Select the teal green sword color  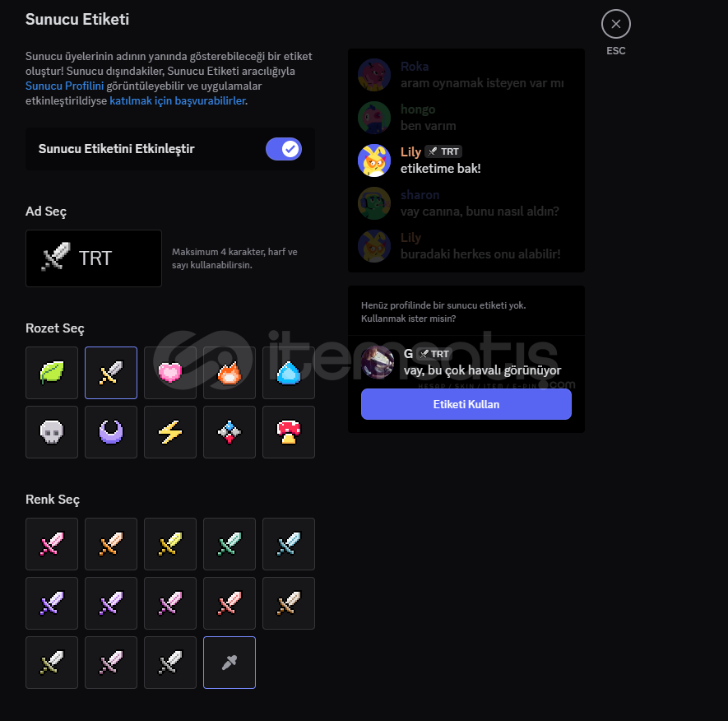coord(230,544)
